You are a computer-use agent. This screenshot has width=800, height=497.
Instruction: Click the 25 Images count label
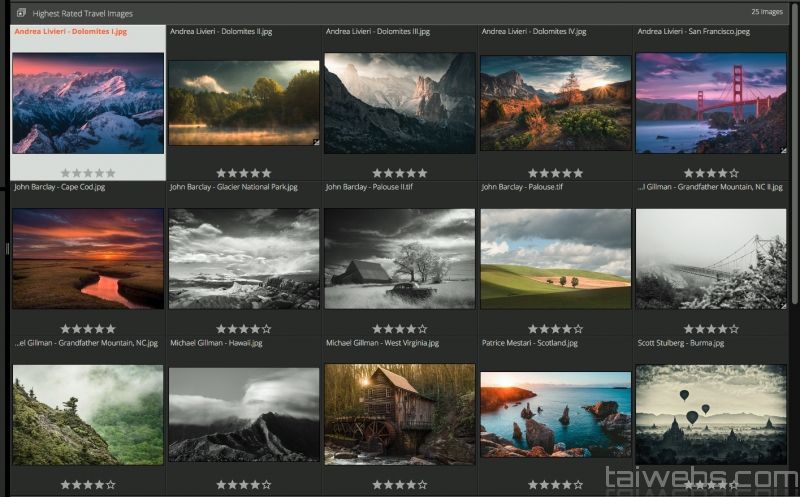tap(766, 12)
